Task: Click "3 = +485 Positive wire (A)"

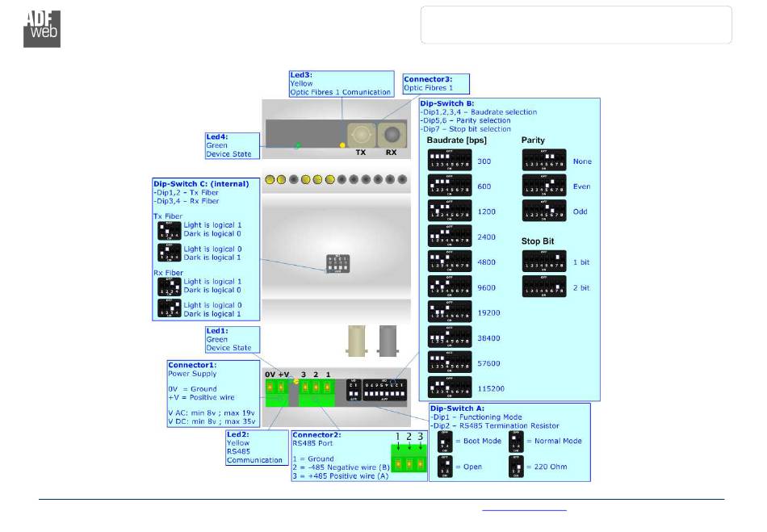Action: point(341,476)
